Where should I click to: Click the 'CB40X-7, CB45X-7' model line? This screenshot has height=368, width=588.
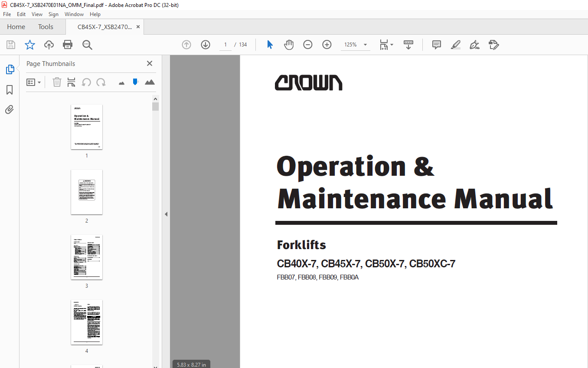click(x=366, y=264)
